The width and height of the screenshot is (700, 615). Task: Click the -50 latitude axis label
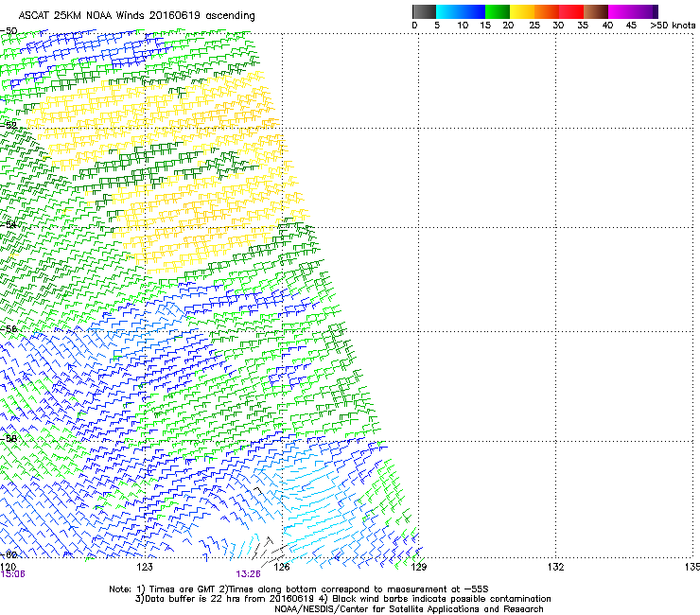(x=9, y=31)
